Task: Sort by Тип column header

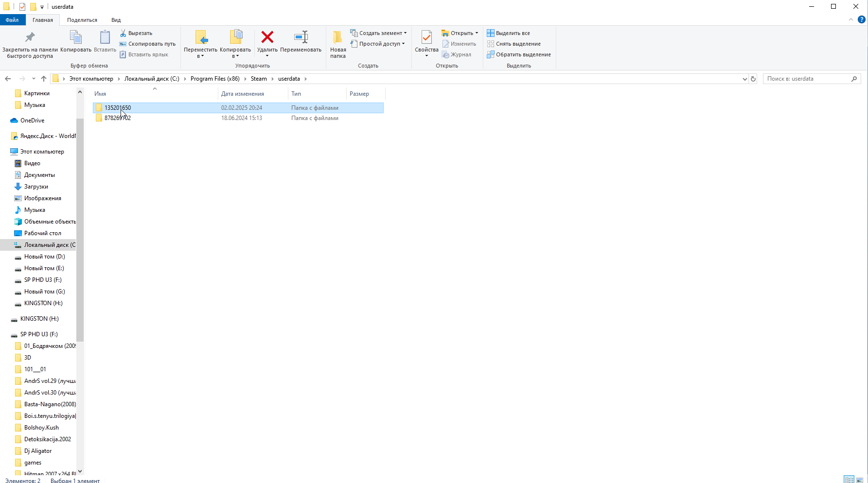Action: (x=317, y=94)
